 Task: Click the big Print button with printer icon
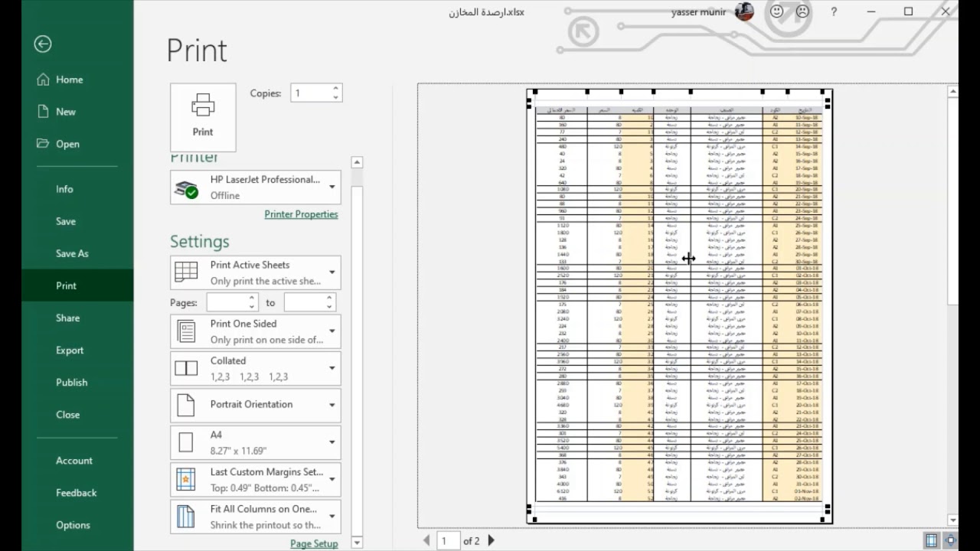pyautogui.click(x=203, y=117)
